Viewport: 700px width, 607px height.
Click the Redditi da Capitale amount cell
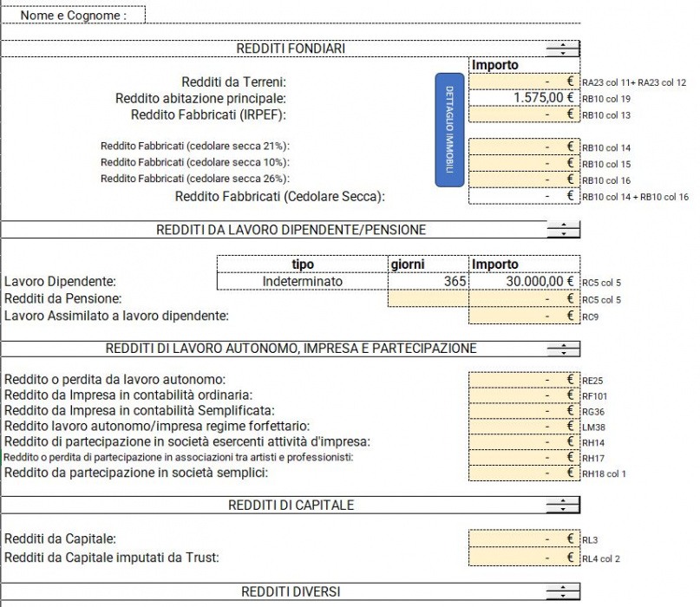click(523, 539)
